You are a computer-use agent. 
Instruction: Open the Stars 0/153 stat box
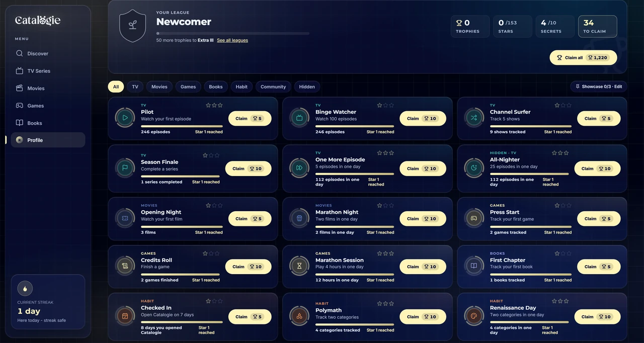(x=513, y=26)
